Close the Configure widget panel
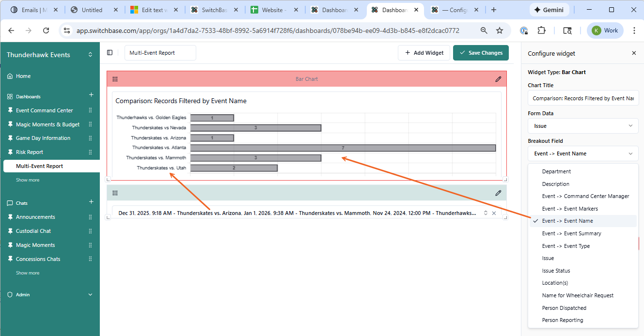Screen dimensions: 644x336 [x=634, y=53]
